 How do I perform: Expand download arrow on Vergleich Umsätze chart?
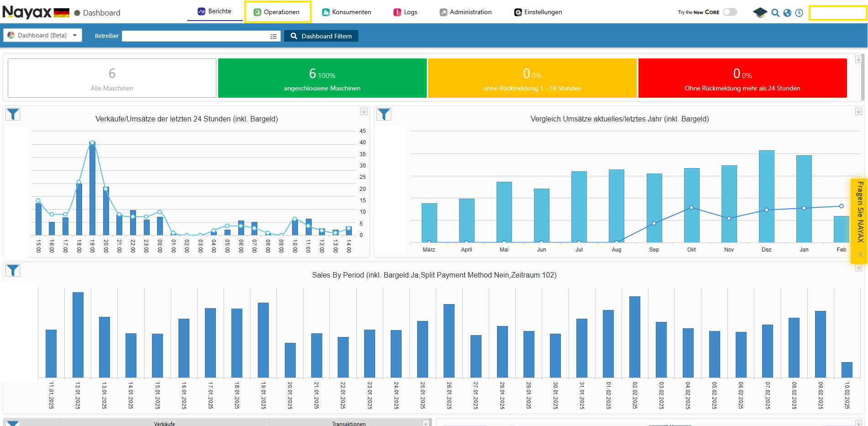point(858,111)
